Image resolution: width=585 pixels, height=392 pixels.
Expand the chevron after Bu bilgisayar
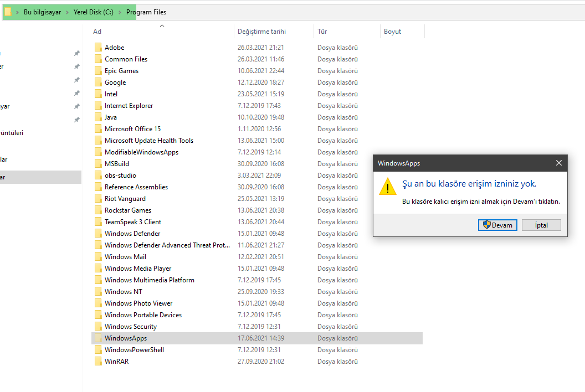pos(67,12)
